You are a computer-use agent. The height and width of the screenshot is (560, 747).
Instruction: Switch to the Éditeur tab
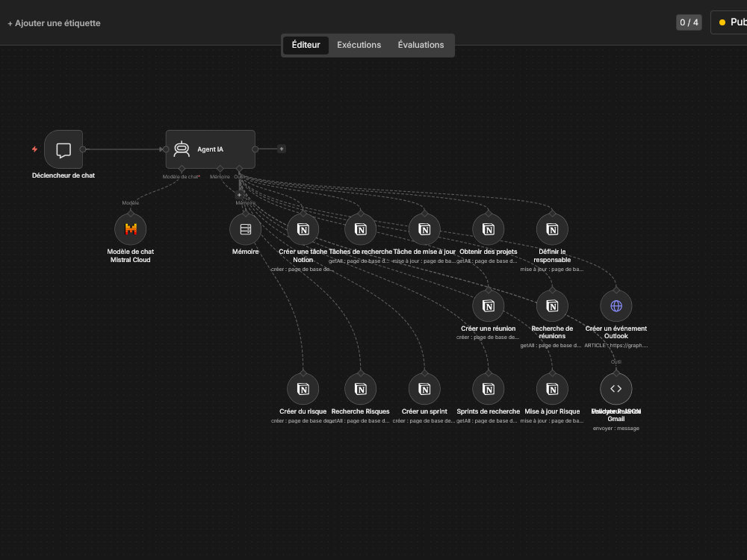coord(306,45)
